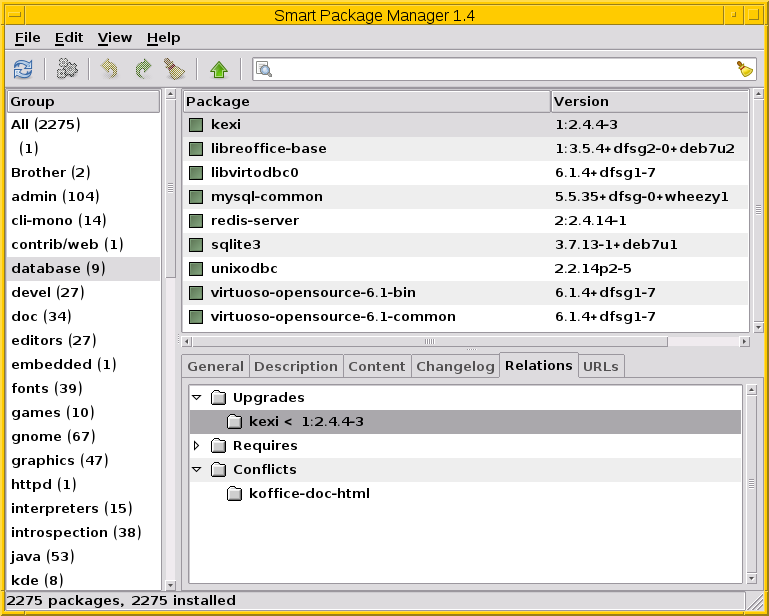Collapse the Conflicts tree node
Viewport: 769px width, 616px height.
point(197,470)
